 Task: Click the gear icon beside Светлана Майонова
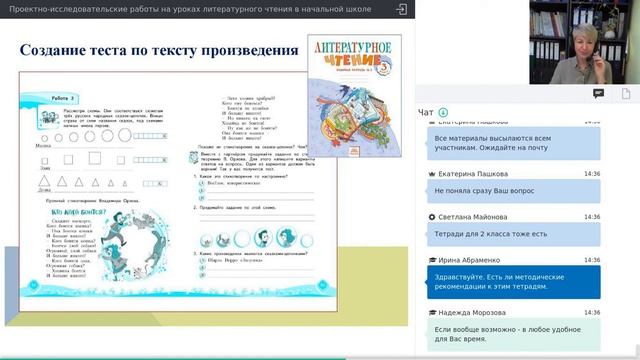click(432, 217)
